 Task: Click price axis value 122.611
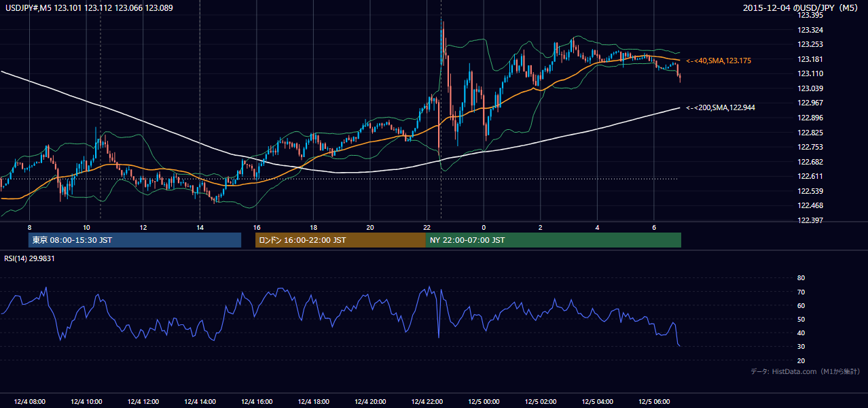810,176
